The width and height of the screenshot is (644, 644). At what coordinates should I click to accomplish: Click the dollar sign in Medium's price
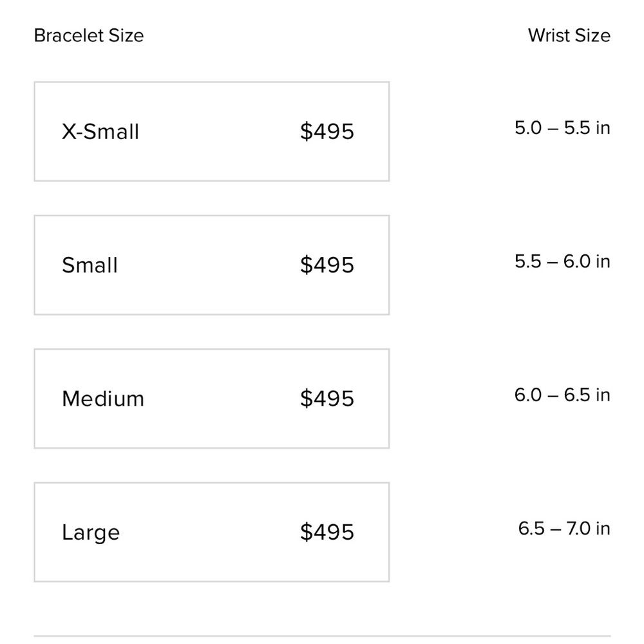click(x=306, y=399)
